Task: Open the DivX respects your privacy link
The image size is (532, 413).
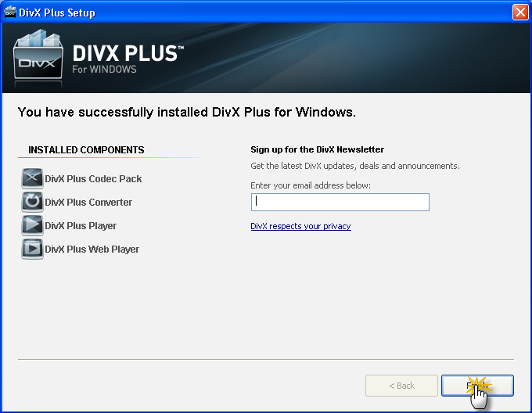Action: [x=300, y=226]
